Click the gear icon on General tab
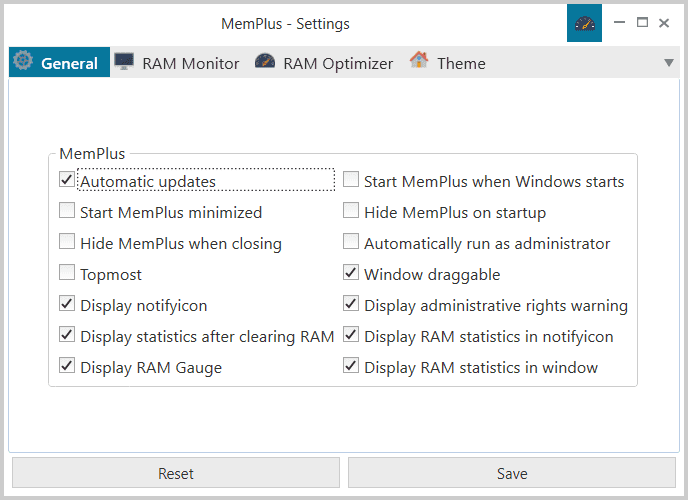688x500 pixels. [22, 61]
